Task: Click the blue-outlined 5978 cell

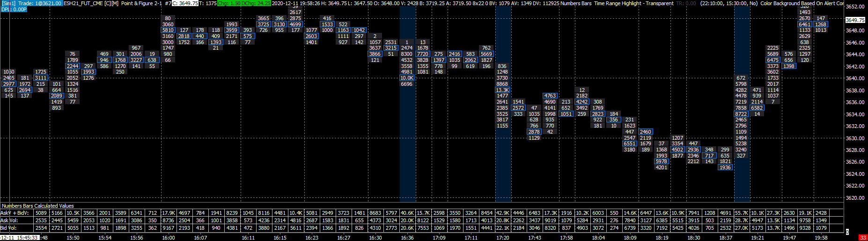Action: point(662,162)
